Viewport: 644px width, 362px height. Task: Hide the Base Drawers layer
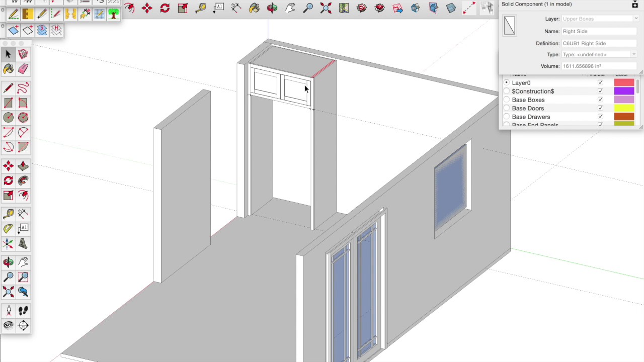pos(600,117)
